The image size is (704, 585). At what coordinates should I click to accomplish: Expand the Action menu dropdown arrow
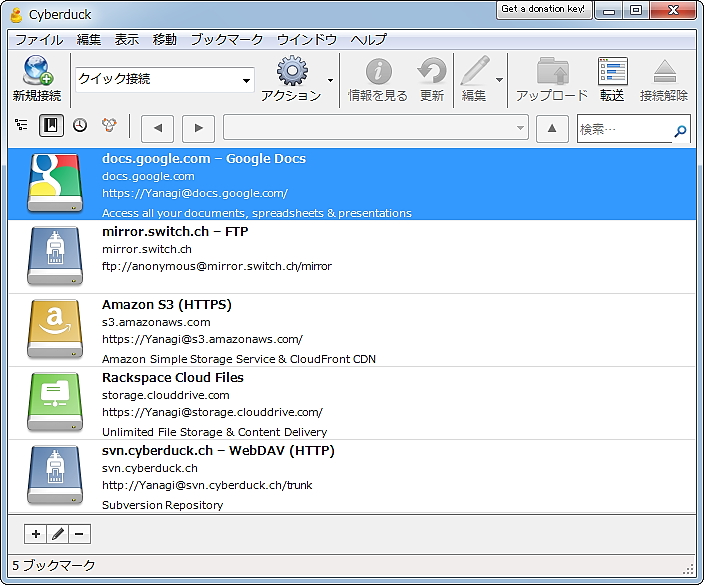tap(330, 81)
